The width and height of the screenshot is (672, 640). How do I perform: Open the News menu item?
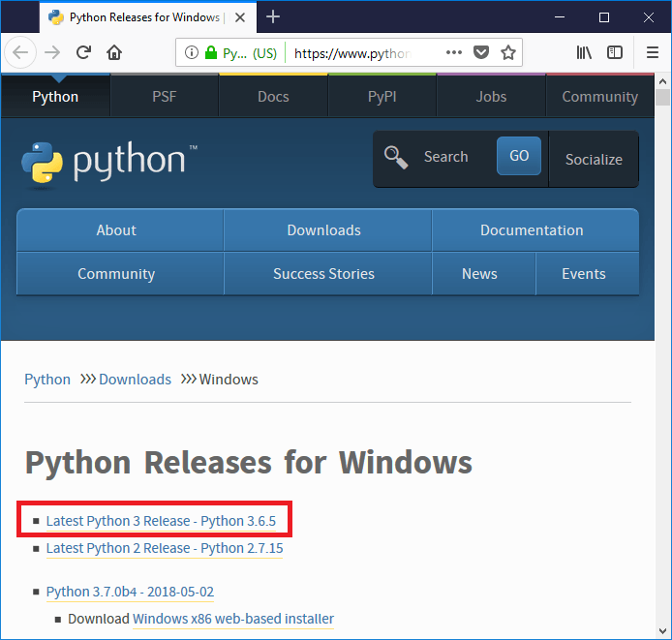[x=483, y=274]
